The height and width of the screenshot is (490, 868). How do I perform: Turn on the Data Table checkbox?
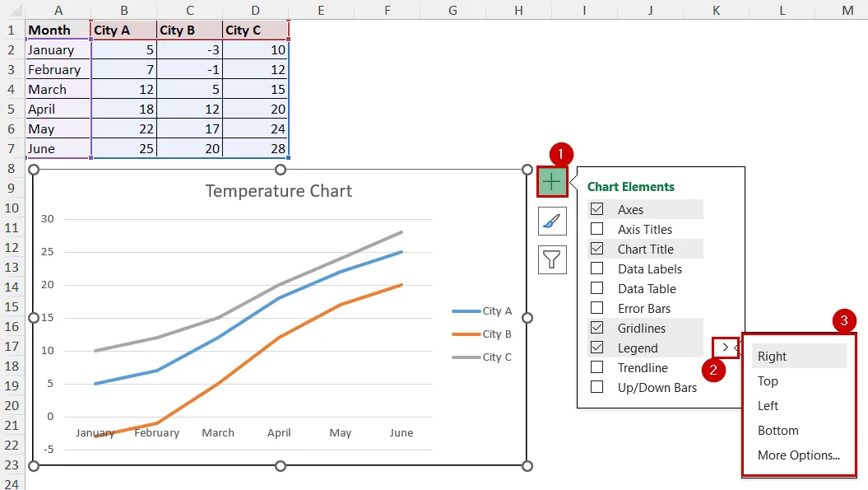click(x=596, y=288)
